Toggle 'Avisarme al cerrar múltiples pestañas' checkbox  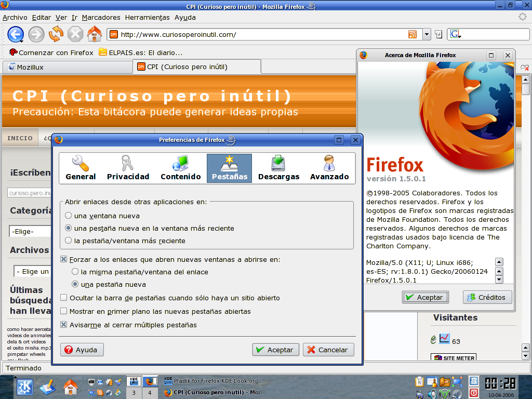(x=63, y=325)
